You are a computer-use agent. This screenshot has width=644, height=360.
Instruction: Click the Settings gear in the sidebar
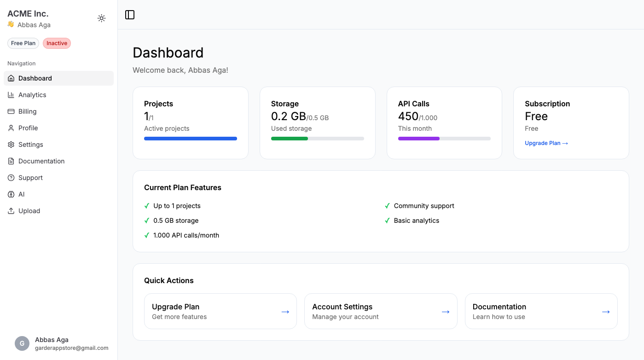click(x=10, y=144)
